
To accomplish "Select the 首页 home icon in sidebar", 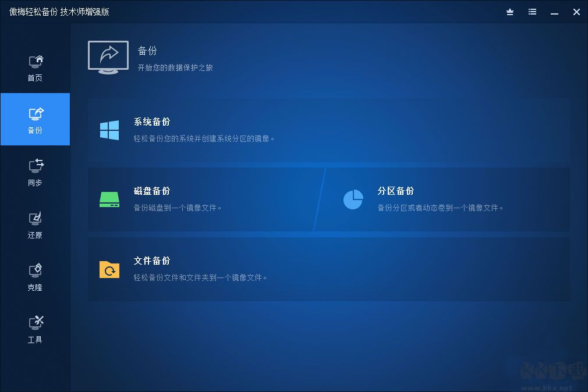I will (x=35, y=62).
